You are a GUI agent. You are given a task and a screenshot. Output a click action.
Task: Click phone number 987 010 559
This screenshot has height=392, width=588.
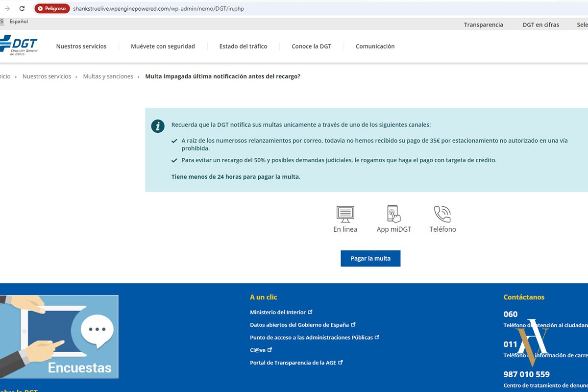tap(527, 374)
